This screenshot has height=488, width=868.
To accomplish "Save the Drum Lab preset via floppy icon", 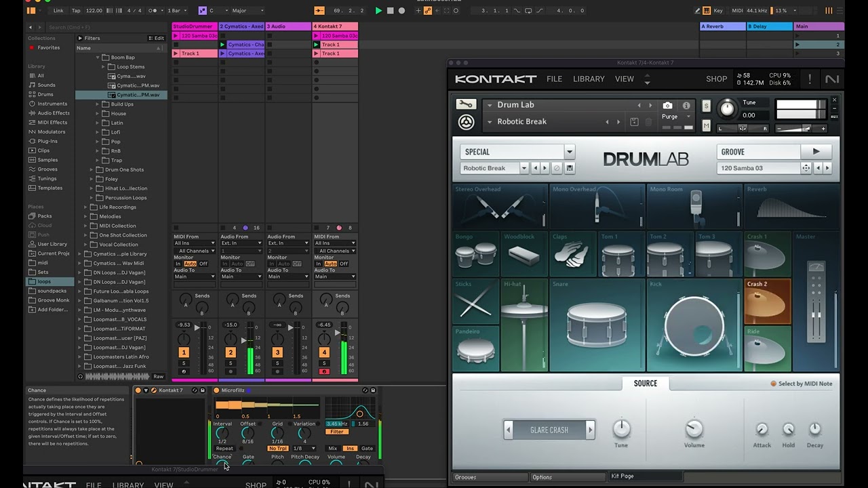I will [570, 168].
